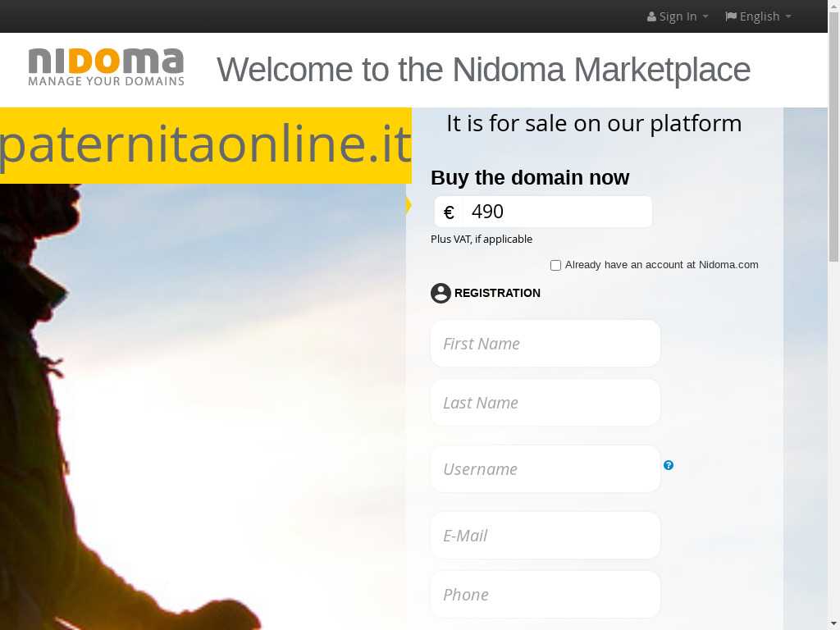Click the E-Mail text field

point(546,536)
